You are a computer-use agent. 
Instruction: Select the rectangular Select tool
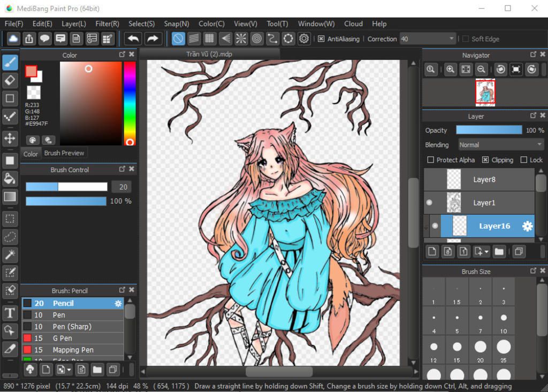click(x=10, y=219)
